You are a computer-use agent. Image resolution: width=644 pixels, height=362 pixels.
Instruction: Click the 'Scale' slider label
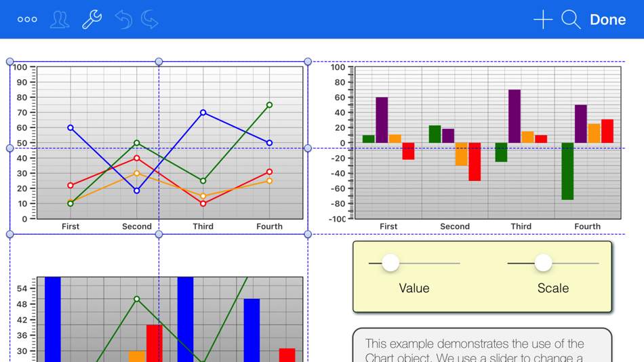click(x=553, y=288)
